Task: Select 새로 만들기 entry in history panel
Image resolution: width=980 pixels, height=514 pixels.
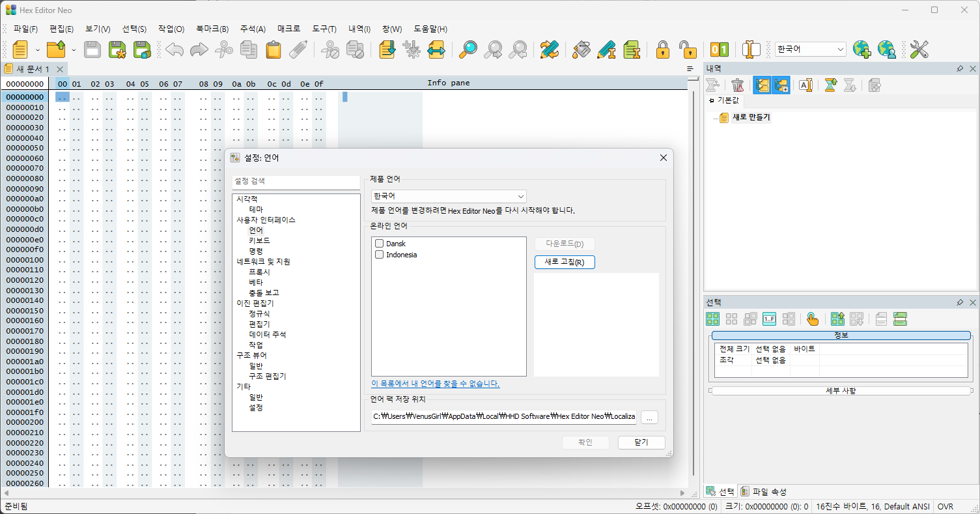Action: pos(751,117)
